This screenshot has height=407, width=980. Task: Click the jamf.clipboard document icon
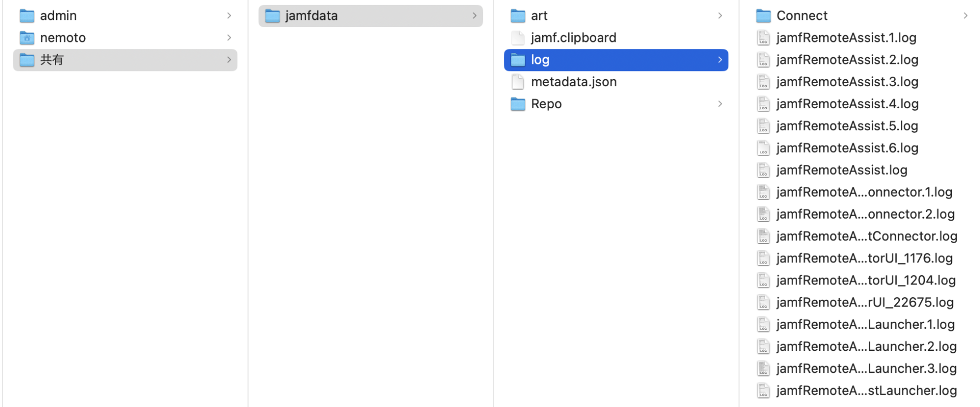(x=518, y=37)
